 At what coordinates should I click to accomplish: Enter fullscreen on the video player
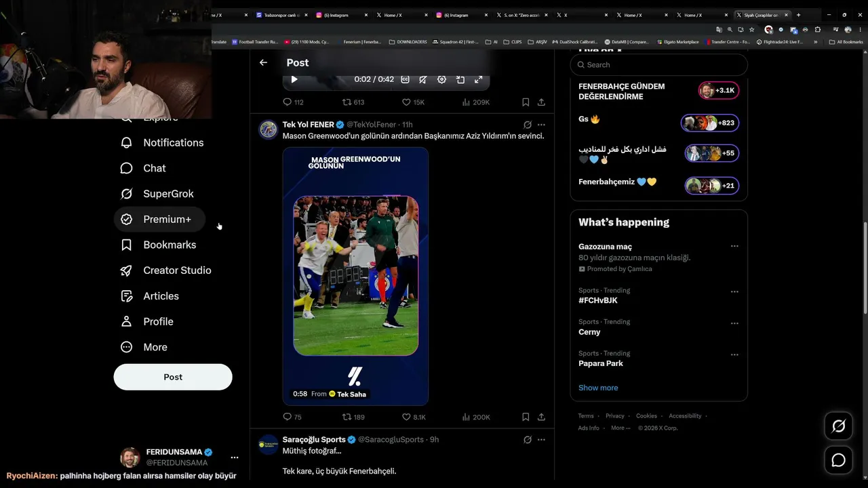point(478,79)
